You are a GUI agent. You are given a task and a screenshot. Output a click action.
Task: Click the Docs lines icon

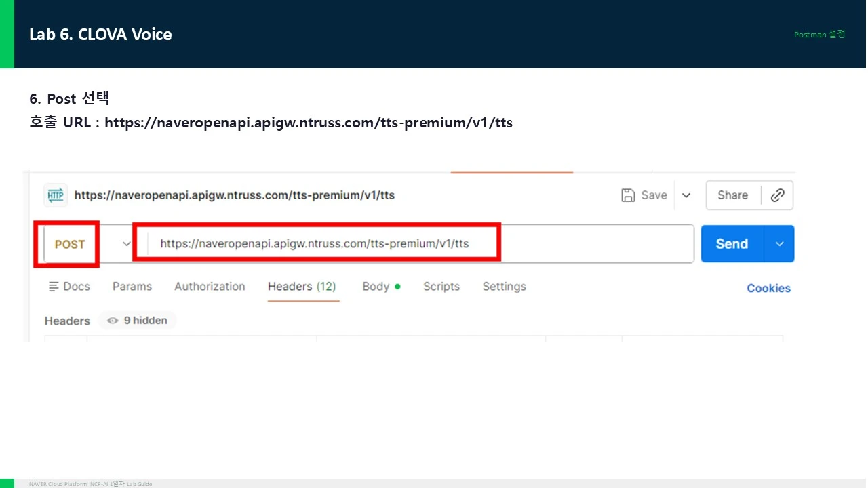click(54, 287)
